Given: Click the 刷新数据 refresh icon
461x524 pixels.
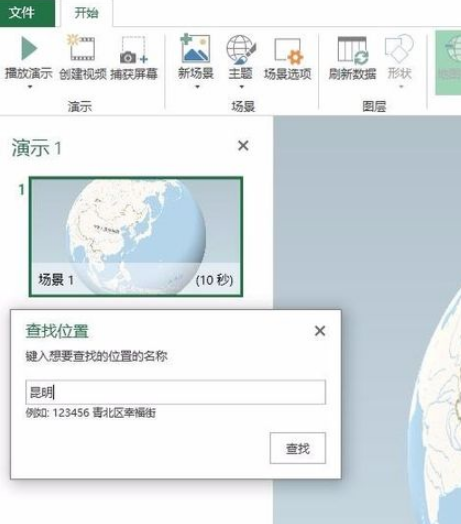Looking at the screenshot, I should coord(352,50).
